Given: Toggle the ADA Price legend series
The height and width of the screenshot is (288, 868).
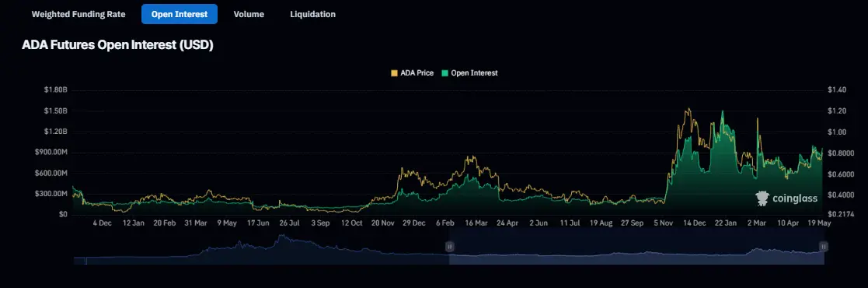Looking at the screenshot, I should pyautogui.click(x=413, y=72).
